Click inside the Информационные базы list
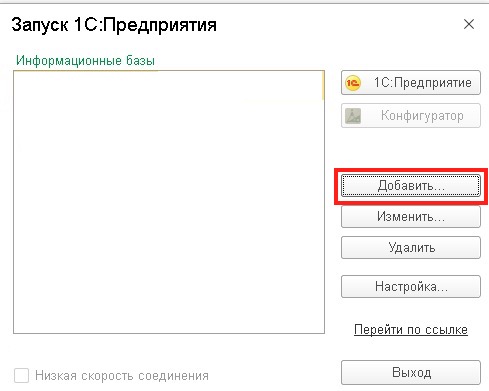Image resolution: width=489 pixels, height=391 pixels. (x=169, y=202)
